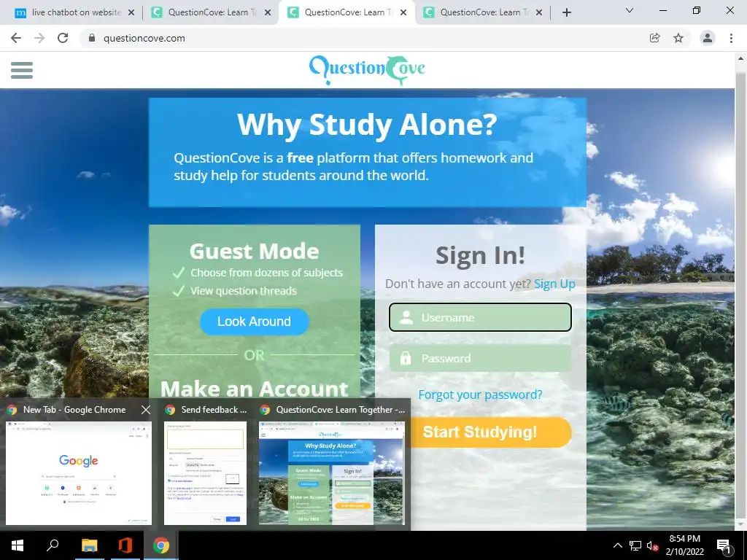Open the Chrome profile avatar
Screen dimensions: 747x560
click(708, 38)
